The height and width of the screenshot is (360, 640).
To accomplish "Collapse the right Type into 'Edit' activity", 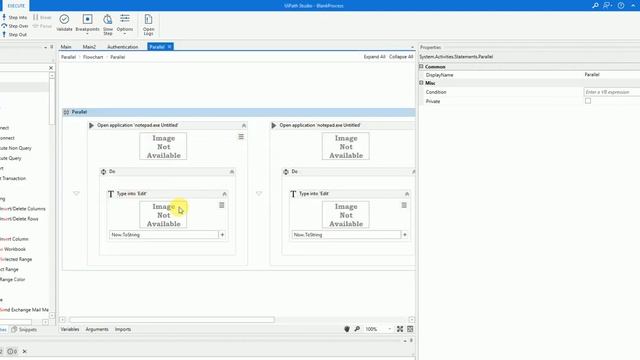I will [407, 194].
